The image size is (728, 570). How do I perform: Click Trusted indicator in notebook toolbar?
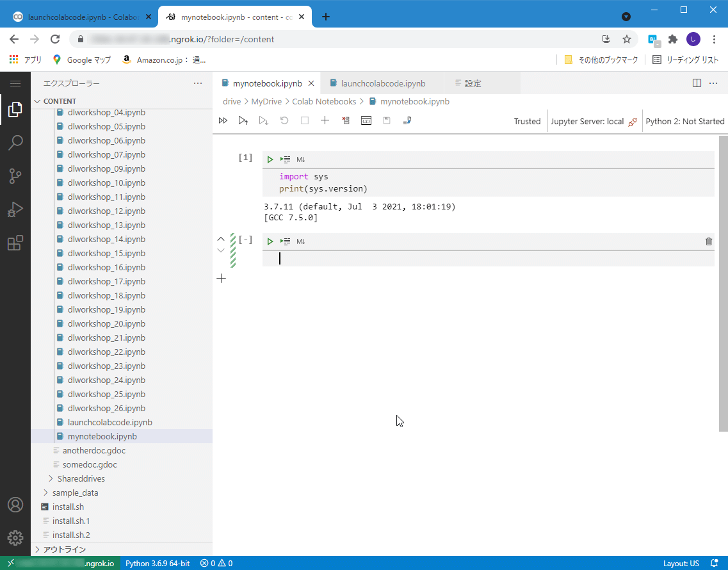click(526, 120)
